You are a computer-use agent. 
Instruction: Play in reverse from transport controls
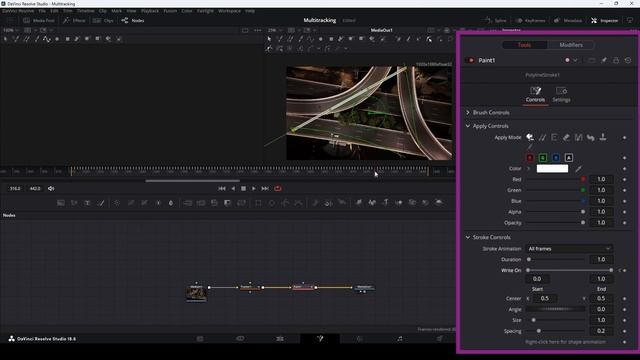(233, 189)
